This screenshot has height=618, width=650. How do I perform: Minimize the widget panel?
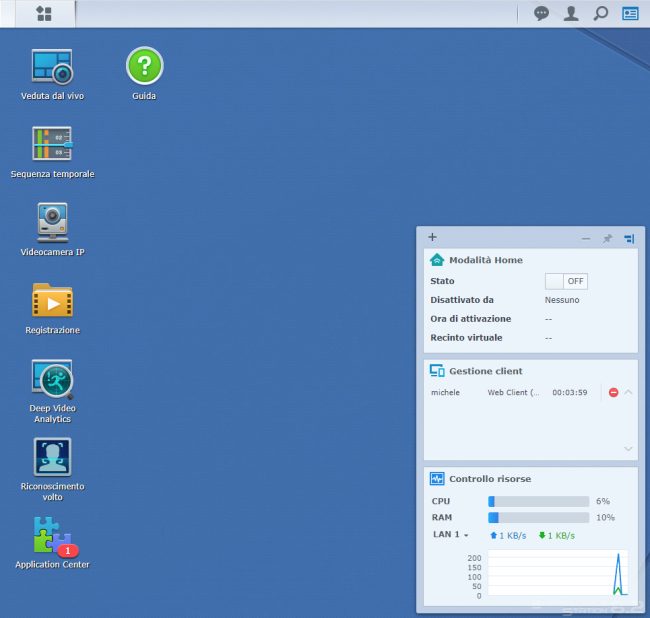click(586, 239)
